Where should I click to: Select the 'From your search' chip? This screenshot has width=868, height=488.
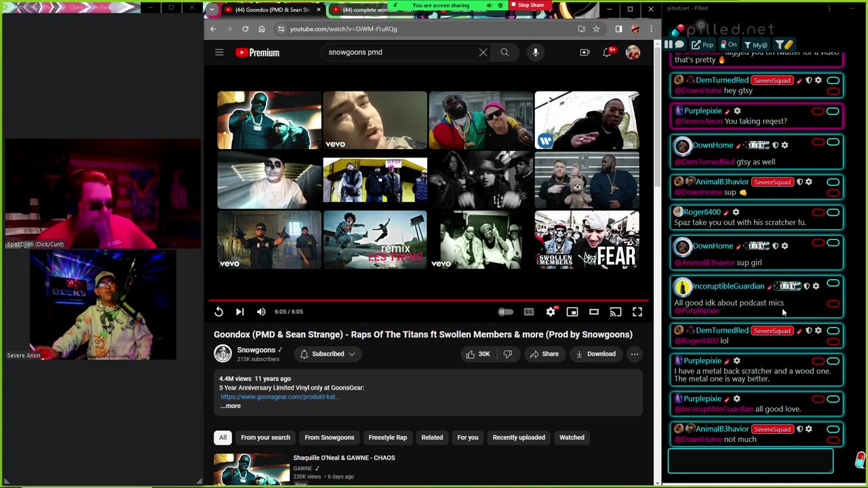(x=265, y=437)
